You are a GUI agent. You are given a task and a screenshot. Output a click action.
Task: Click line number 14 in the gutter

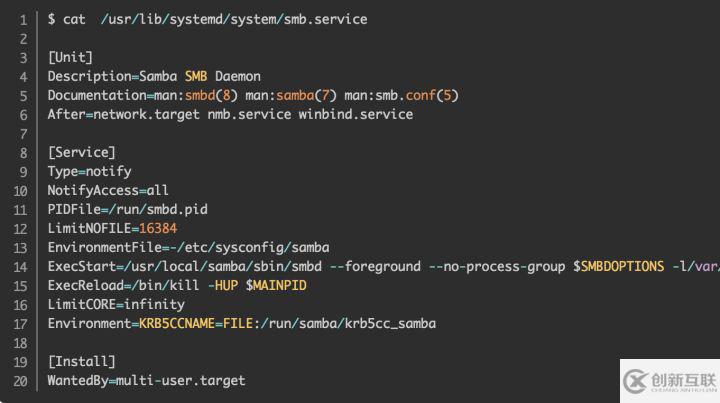20,267
